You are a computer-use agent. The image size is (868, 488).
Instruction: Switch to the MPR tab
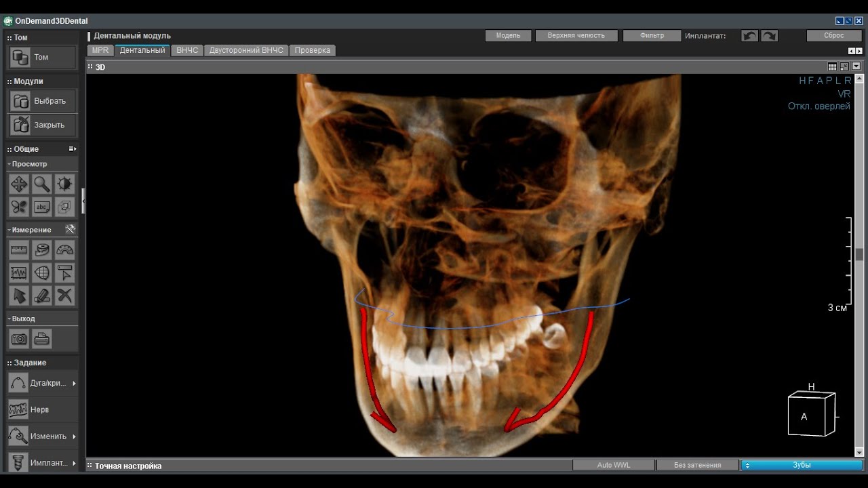100,50
